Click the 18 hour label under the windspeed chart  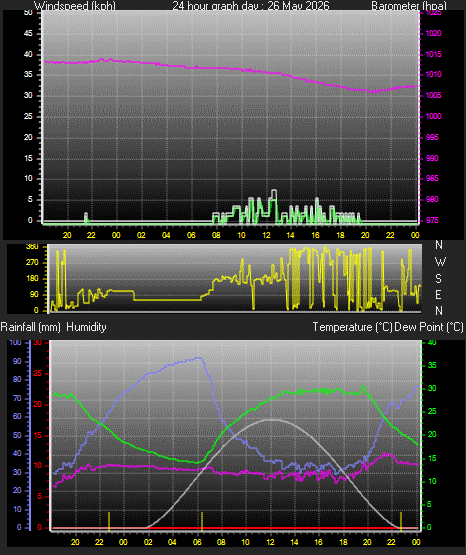pyautogui.click(x=340, y=235)
